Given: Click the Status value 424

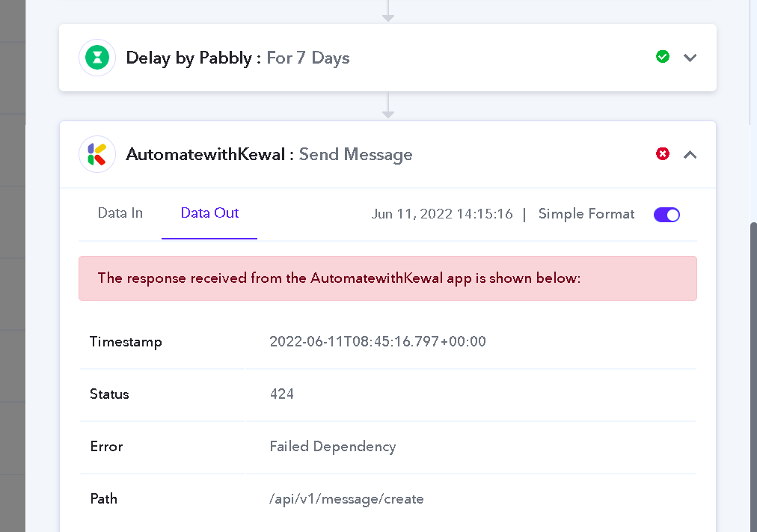Looking at the screenshot, I should pyautogui.click(x=282, y=394).
